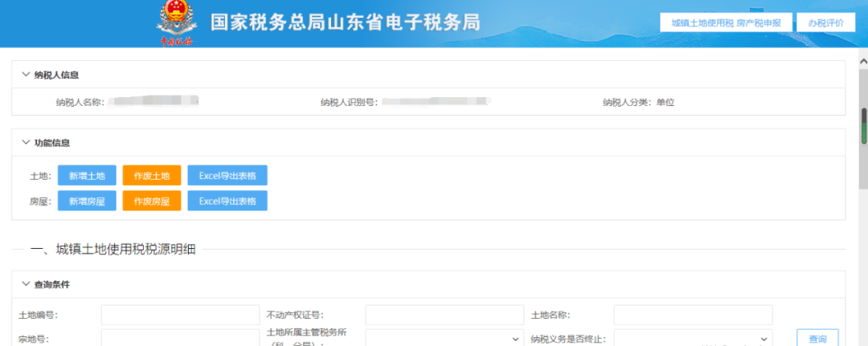This screenshot has width=868, height=346.
Task: Open the 办税评价 button
Action: click(x=826, y=22)
